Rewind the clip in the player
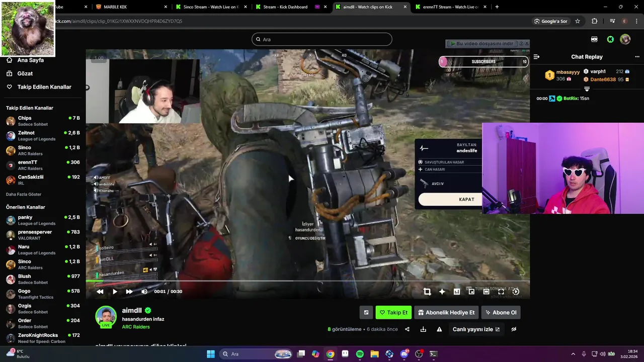This screenshot has width=644, height=362. tap(100, 292)
